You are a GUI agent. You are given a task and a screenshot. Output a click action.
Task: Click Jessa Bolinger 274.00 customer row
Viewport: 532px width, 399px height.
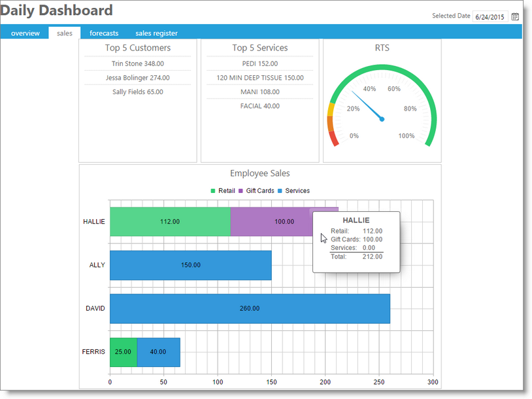(x=138, y=78)
